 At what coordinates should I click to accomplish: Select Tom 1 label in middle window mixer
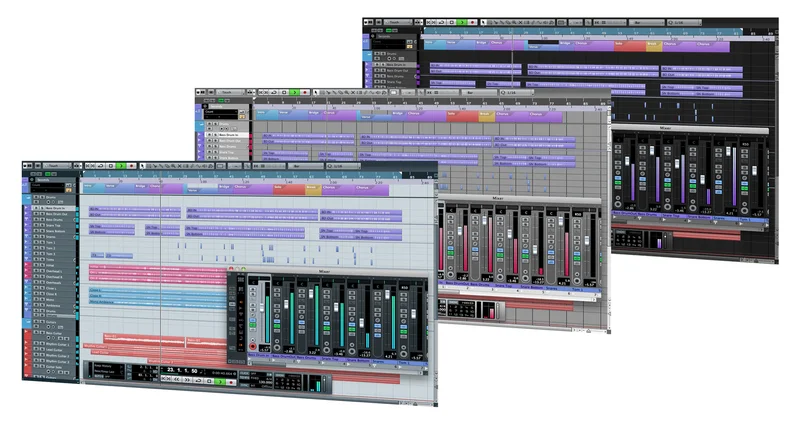tap(578, 289)
